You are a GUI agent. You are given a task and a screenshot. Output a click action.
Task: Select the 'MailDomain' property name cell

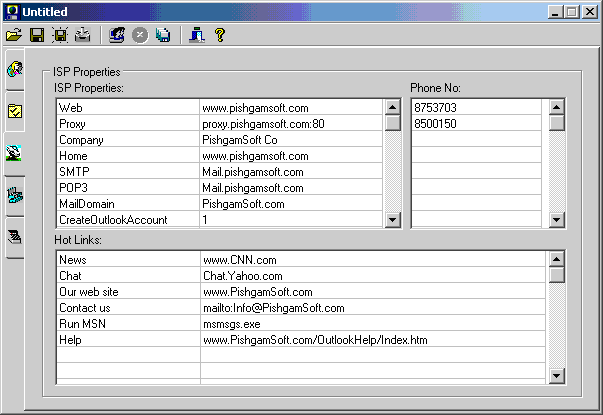[x=128, y=204]
